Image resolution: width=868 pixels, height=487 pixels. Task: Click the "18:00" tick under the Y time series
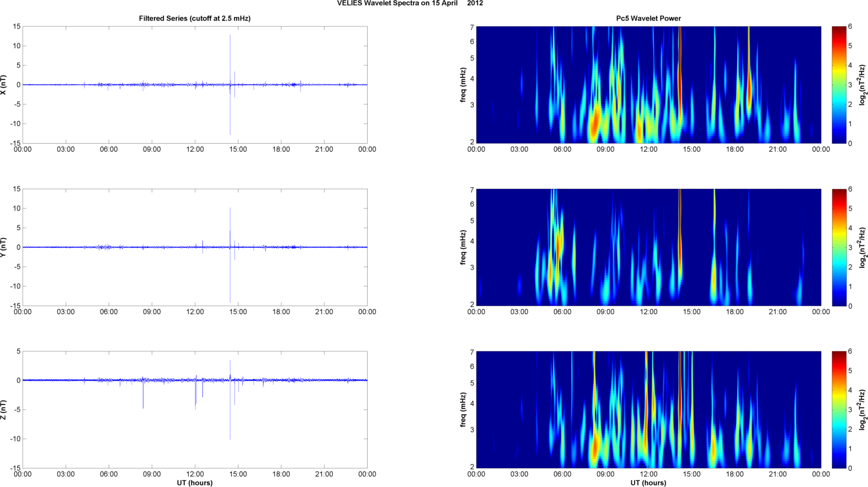click(281, 312)
